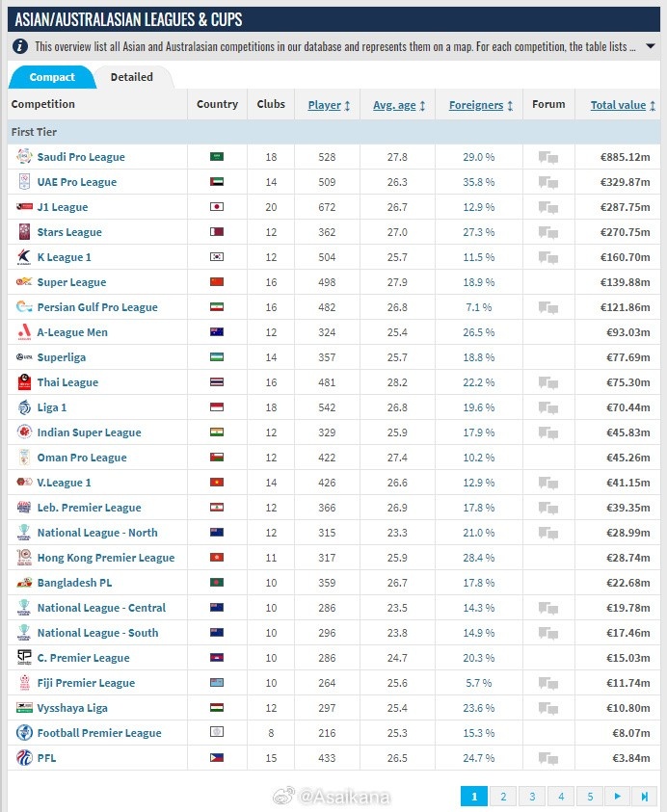This screenshot has height=812, width=667.
Task: Sort table by Total value column
Action: coord(623,105)
